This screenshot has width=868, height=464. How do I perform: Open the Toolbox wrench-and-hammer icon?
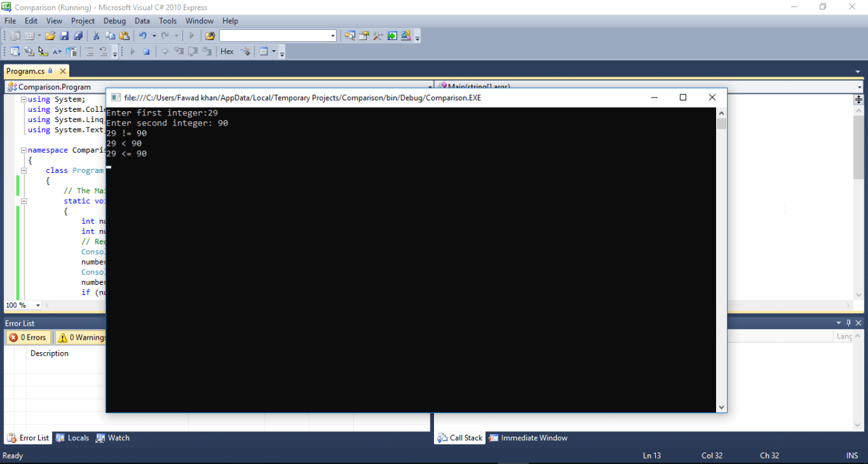pos(378,35)
